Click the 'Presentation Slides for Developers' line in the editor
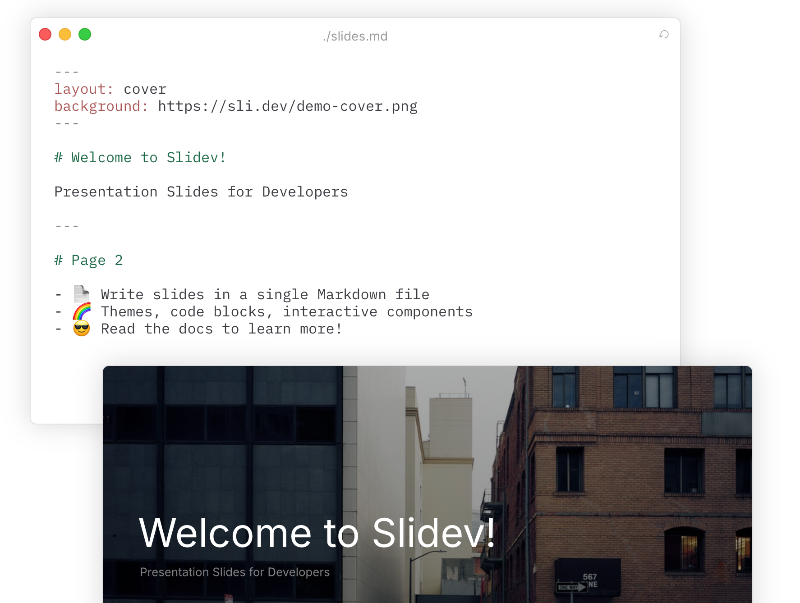Viewport: 800px width, 603px height. point(201,192)
